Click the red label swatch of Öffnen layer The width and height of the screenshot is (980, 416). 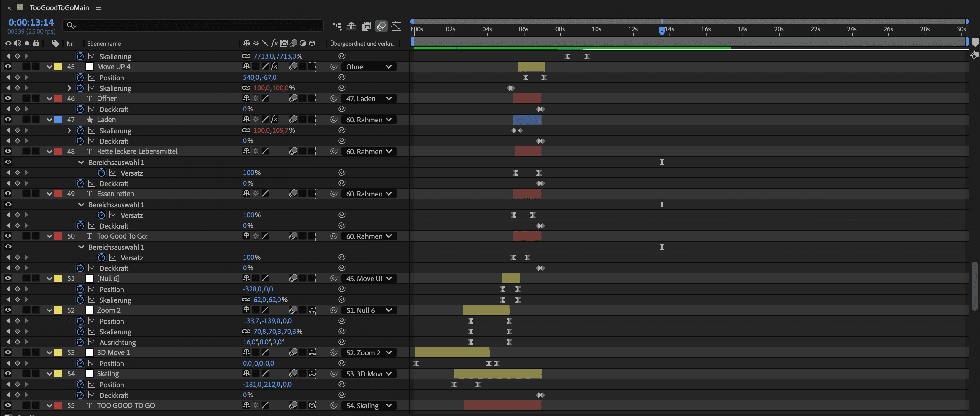click(58, 98)
